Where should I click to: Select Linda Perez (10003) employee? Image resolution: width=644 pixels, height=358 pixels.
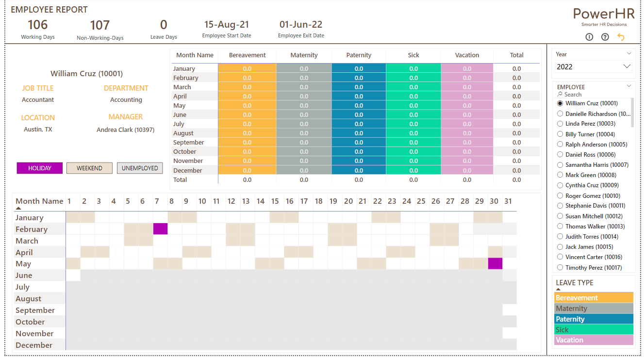586,124
